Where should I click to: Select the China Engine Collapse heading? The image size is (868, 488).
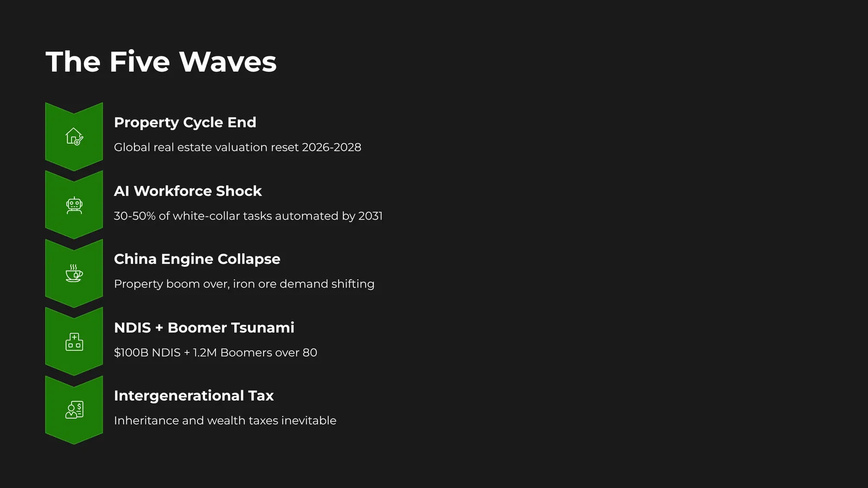click(197, 259)
